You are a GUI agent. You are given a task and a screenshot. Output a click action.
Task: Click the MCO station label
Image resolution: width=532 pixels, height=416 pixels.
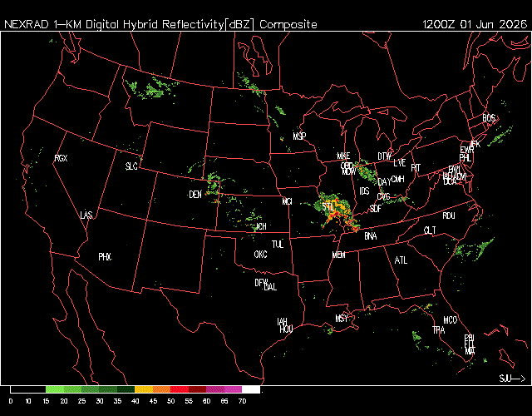point(451,319)
